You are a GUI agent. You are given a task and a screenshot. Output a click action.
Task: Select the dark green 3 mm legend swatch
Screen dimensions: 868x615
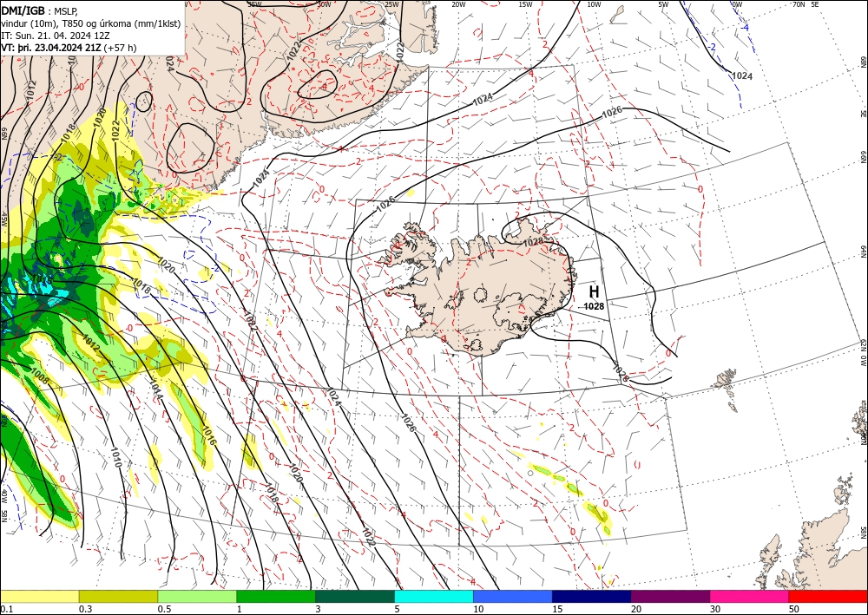pos(355,596)
